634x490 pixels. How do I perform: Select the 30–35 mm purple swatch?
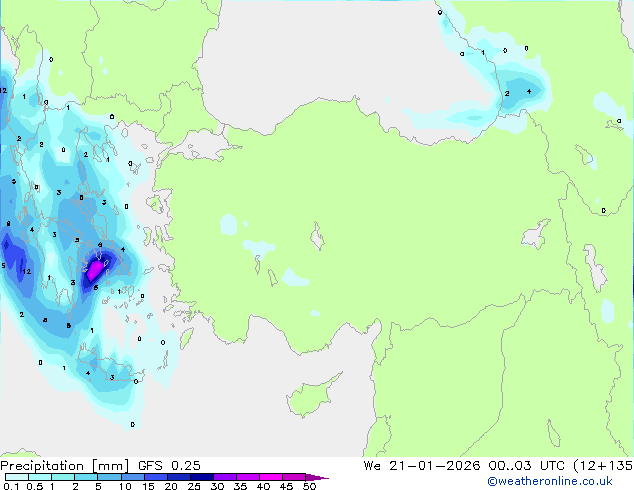tap(224, 477)
